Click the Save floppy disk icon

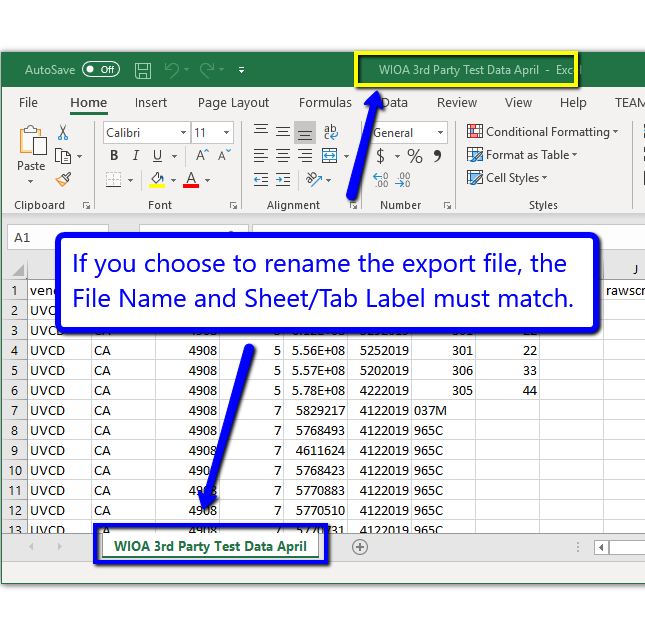pyautogui.click(x=143, y=70)
